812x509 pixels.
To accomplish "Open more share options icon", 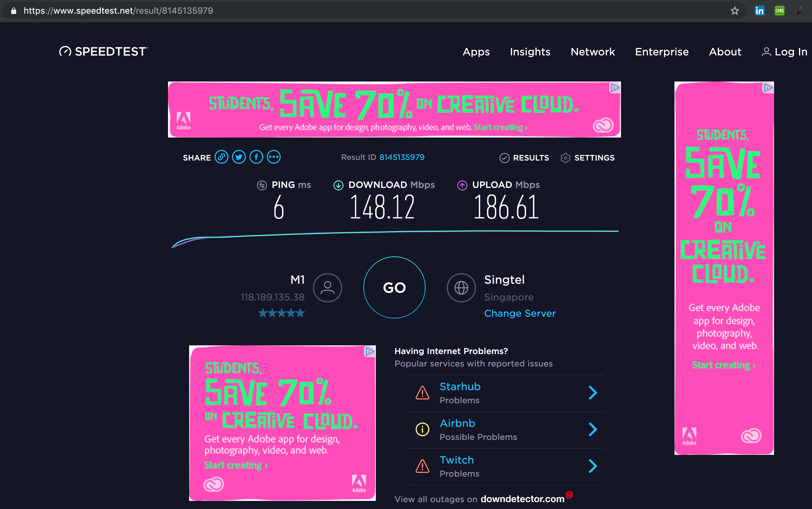I will point(274,157).
